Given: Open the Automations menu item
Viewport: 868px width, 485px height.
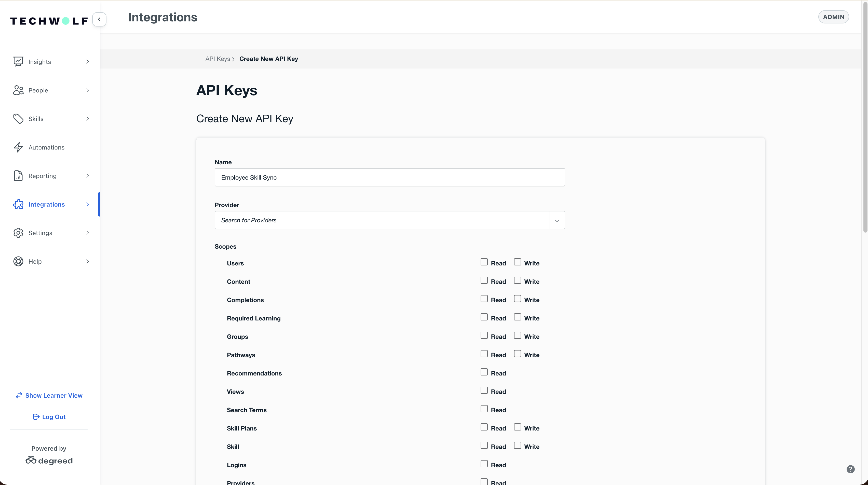Looking at the screenshot, I should point(47,147).
